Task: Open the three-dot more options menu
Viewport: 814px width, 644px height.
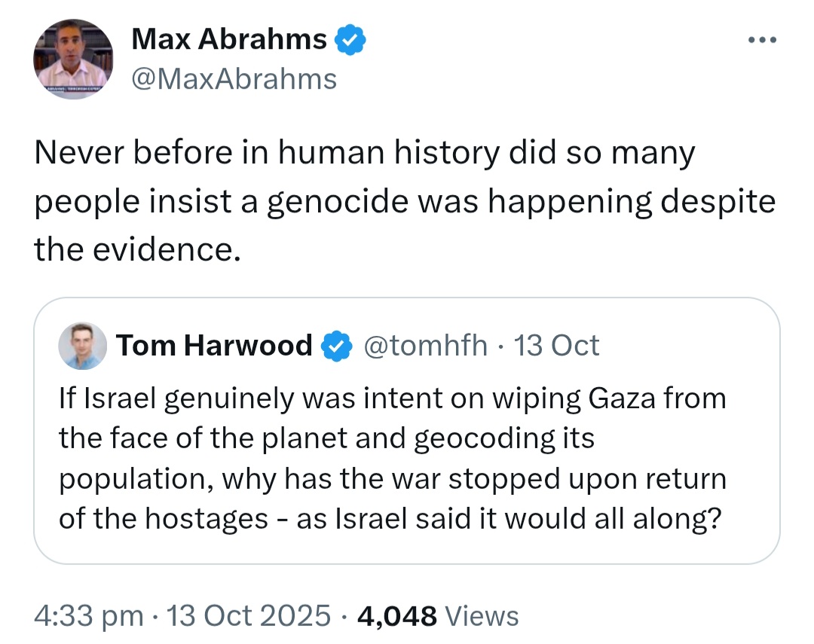Action: (x=762, y=40)
